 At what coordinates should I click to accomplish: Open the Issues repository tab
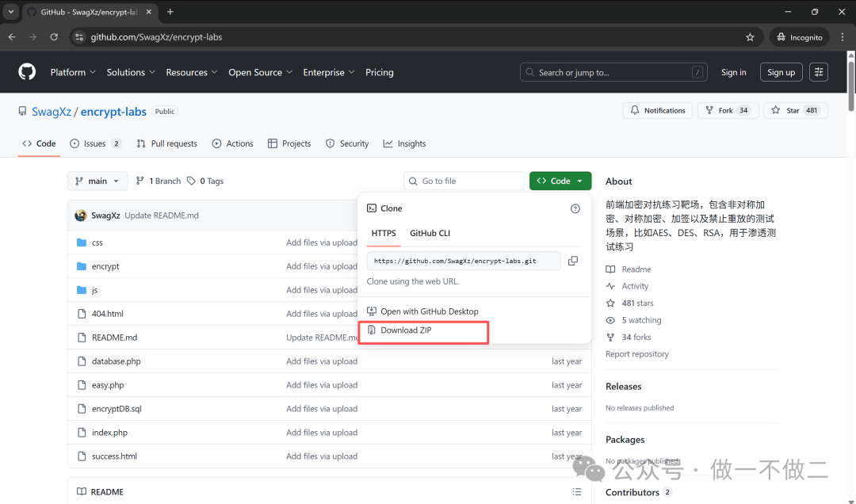(x=95, y=143)
